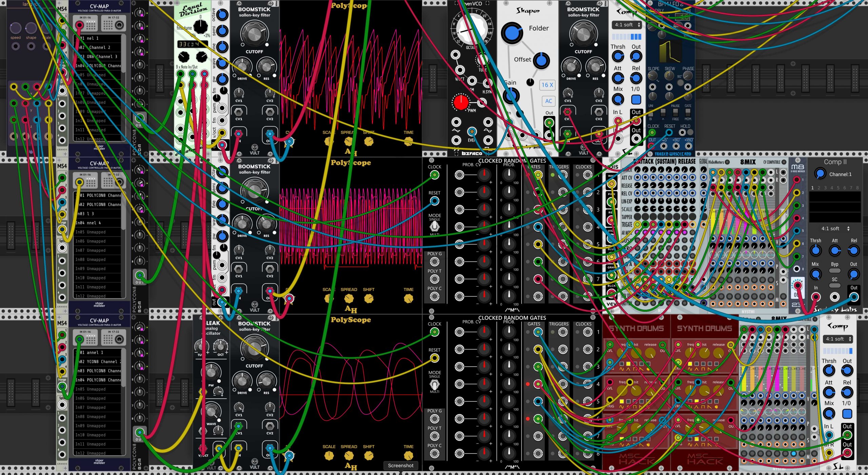Open the 4:1 soft dropdown on Comp II

pos(835,229)
